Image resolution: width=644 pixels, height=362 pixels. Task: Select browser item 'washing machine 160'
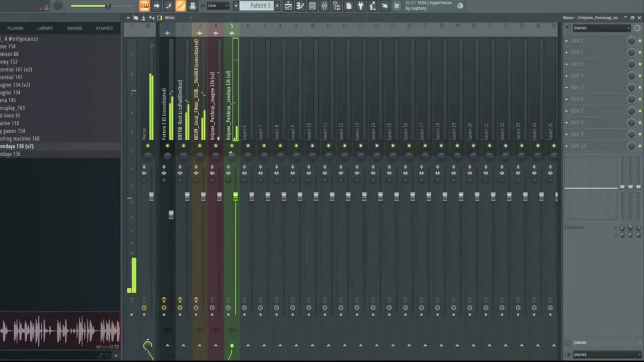click(x=60, y=139)
